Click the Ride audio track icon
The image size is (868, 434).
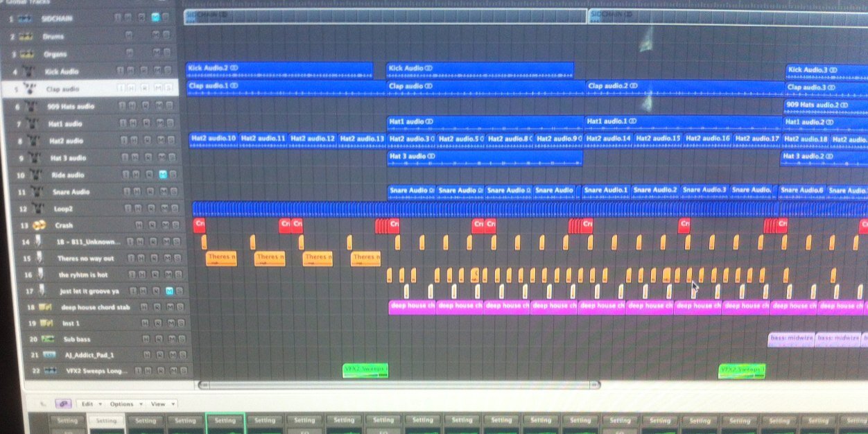pos(37,175)
